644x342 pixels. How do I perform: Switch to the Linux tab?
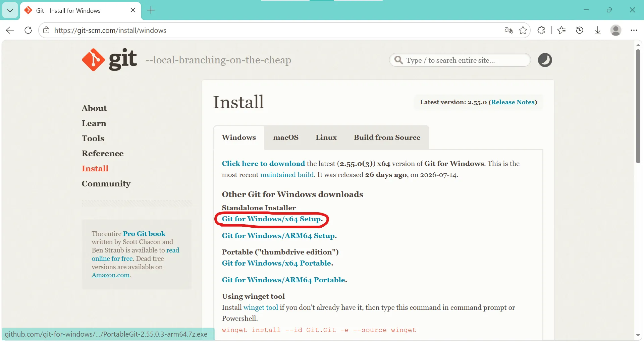tap(326, 137)
